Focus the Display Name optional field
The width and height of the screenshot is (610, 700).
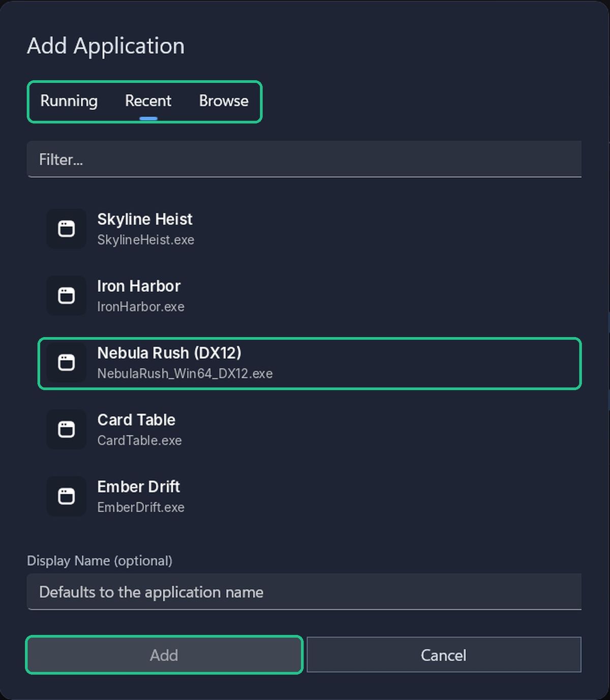[304, 592]
